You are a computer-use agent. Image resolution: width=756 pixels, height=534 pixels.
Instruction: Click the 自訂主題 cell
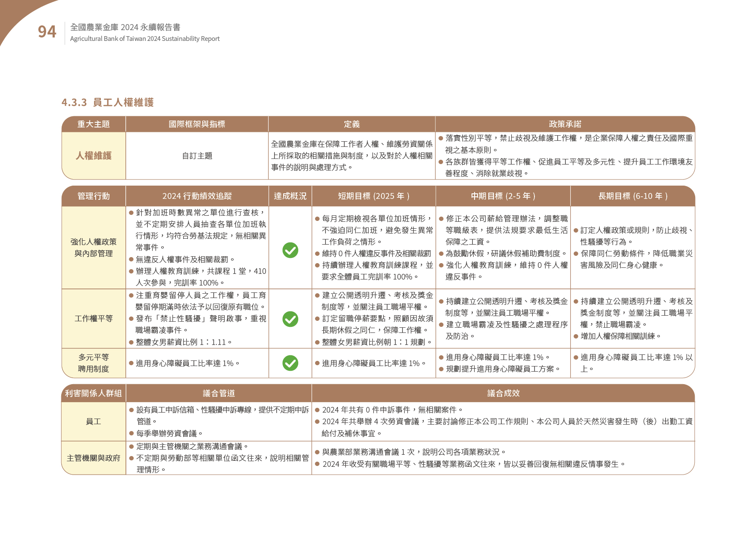pos(197,156)
